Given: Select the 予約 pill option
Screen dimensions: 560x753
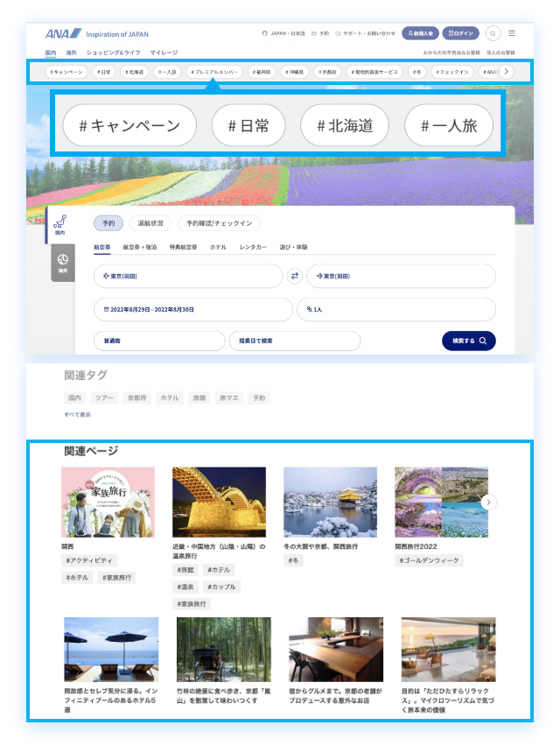Looking at the screenshot, I should point(108,223).
